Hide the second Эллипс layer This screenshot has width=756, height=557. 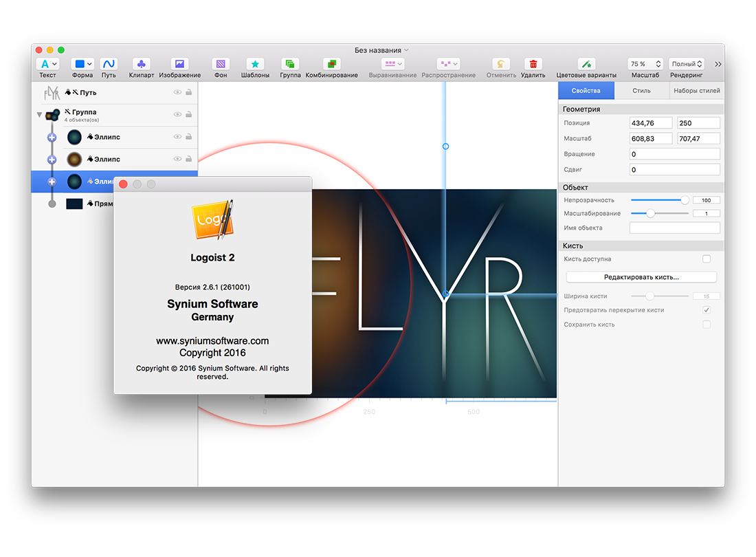[177, 159]
